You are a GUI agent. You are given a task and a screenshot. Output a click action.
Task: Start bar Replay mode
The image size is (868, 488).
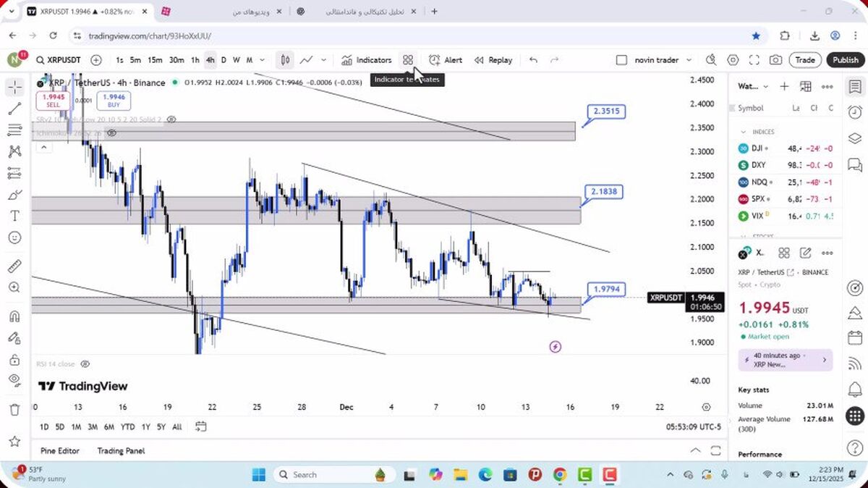tap(493, 60)
